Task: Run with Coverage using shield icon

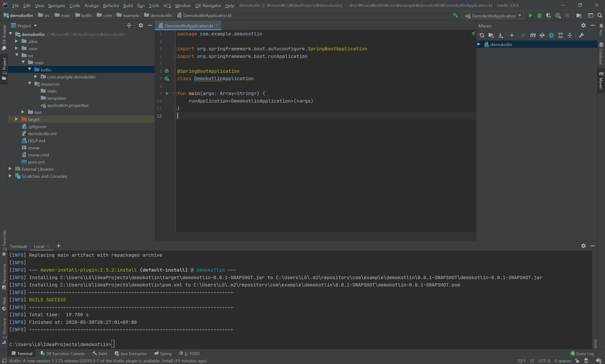Action: tap(549, 15)
